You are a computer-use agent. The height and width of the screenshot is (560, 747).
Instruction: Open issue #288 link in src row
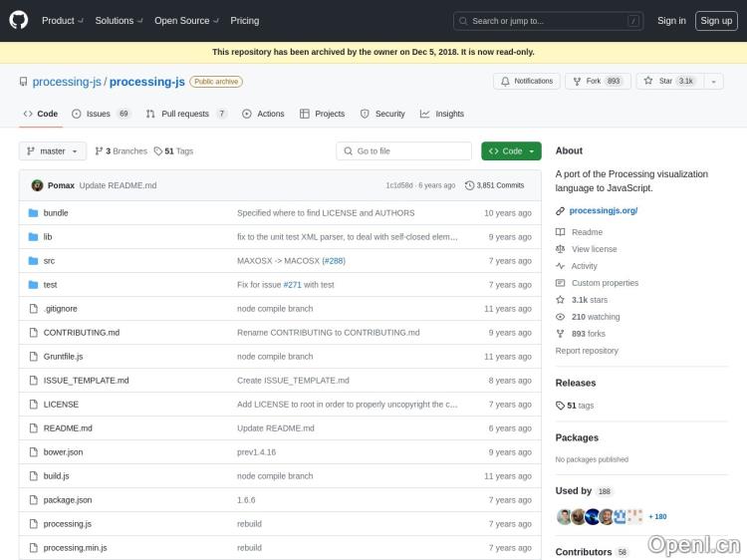click(334, 261)
